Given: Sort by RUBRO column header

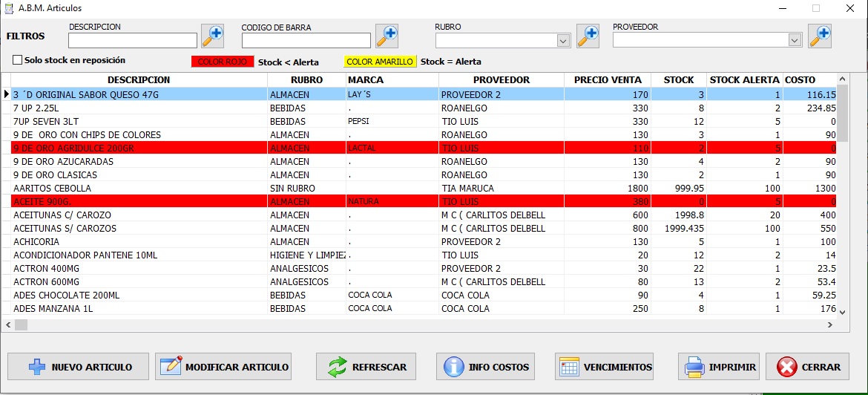Looking at the screenshot, I should tap(306, 79).
